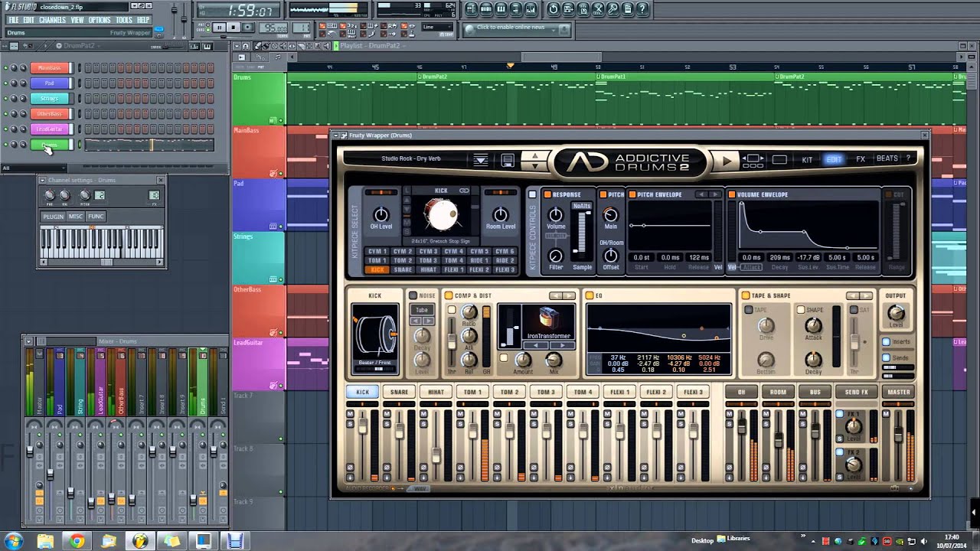Click the FL Studio stop transport button
Viewport: 980px width, 551px height.
click(234, 28)
